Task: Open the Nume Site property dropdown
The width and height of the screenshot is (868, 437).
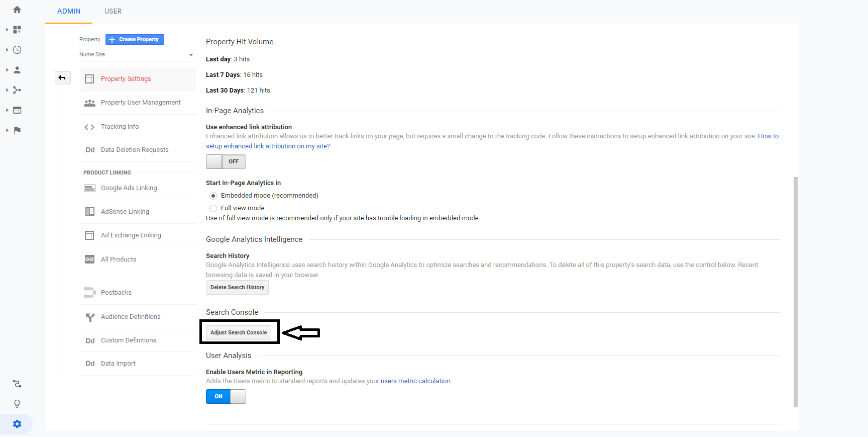Action: point(137,54)
